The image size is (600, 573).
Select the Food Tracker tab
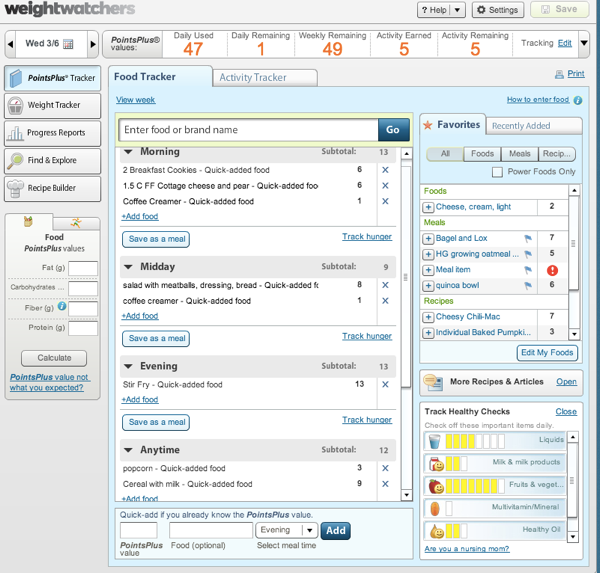pyautogui.click(x=160, y=77)
